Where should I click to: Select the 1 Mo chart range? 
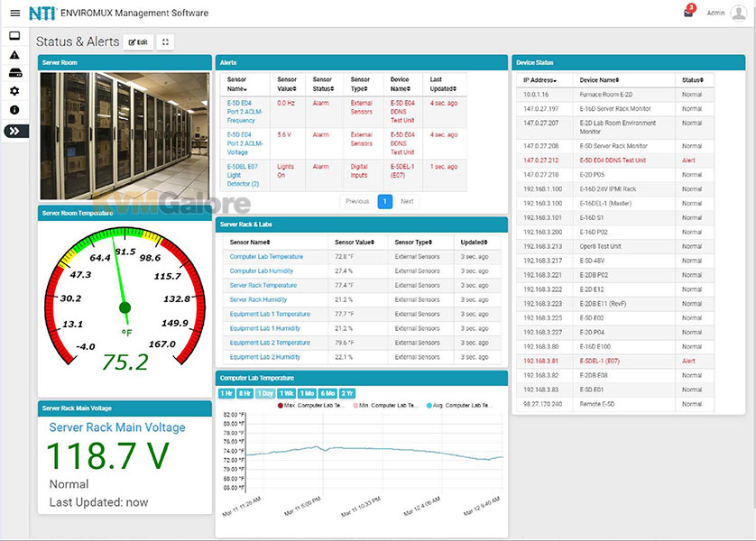(307, 394)
